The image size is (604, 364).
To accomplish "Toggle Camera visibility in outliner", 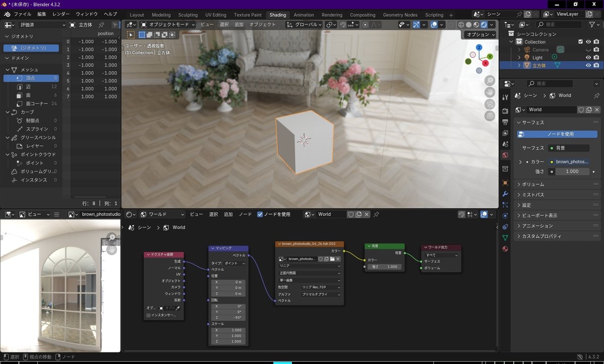I will tap(588, 50).
